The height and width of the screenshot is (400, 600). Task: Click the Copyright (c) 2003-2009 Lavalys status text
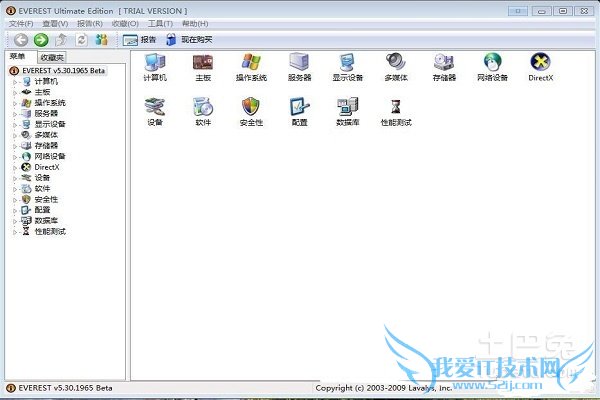[383, 388]
